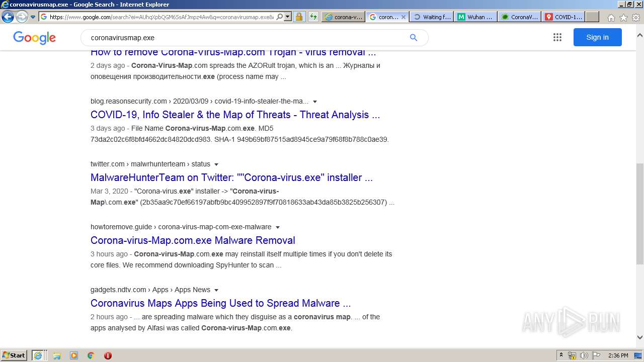
Task: Open 'MalwareHunterTeam on Twitter' result
Action: 231,177
